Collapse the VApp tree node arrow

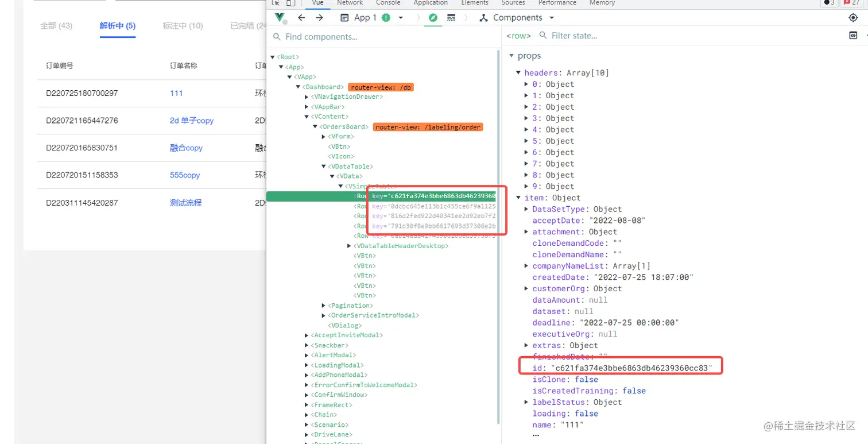(x=290, y=77)
